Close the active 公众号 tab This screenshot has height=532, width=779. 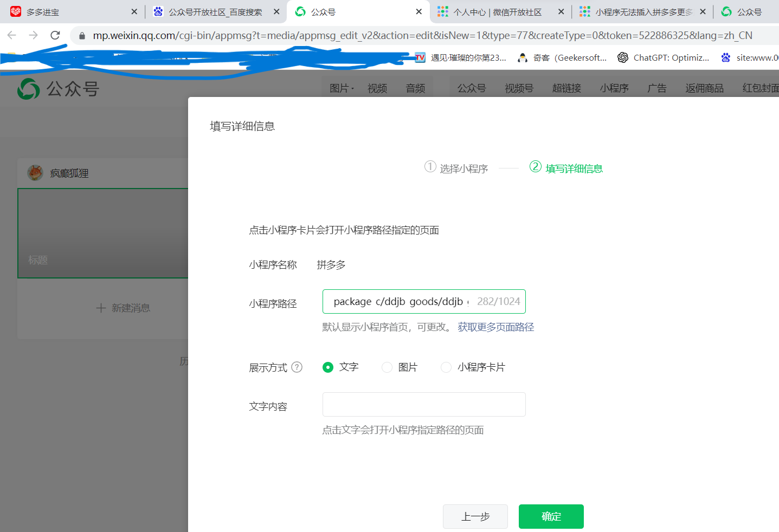tap(419, 11)
